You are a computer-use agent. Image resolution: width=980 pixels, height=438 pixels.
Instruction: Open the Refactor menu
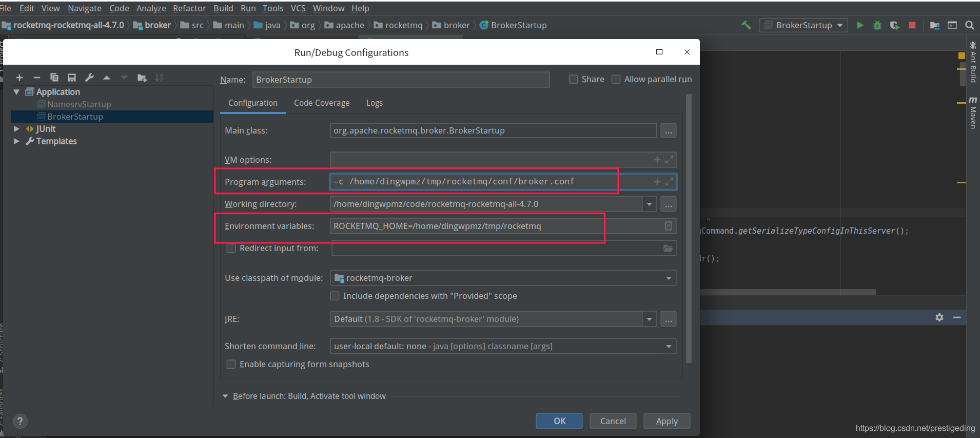189,8
